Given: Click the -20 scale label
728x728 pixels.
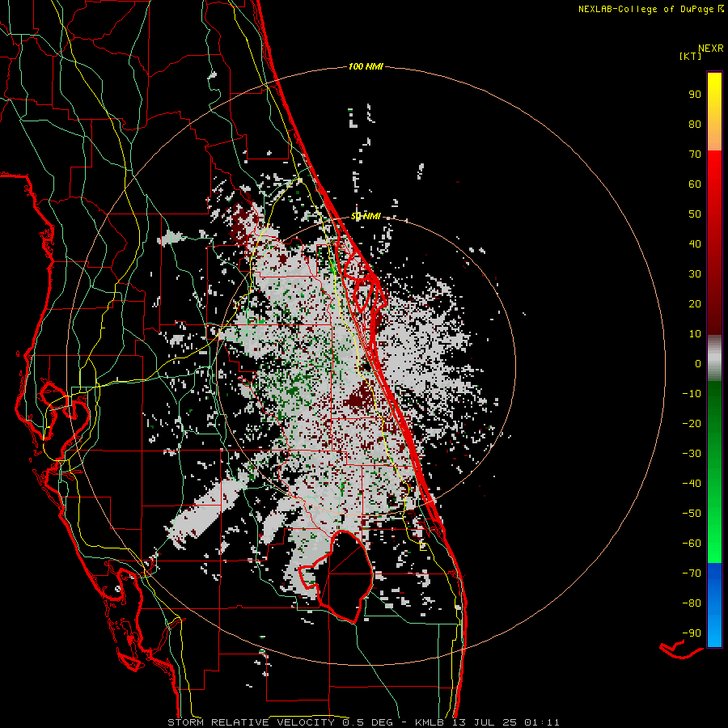Looking at the screenshot, I should tap(692, 423).
